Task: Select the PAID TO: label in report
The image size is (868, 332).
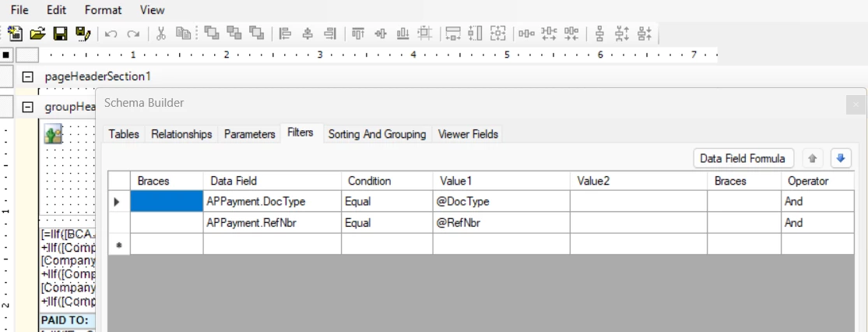Action: pyautogui.click(x=67, y=320)
